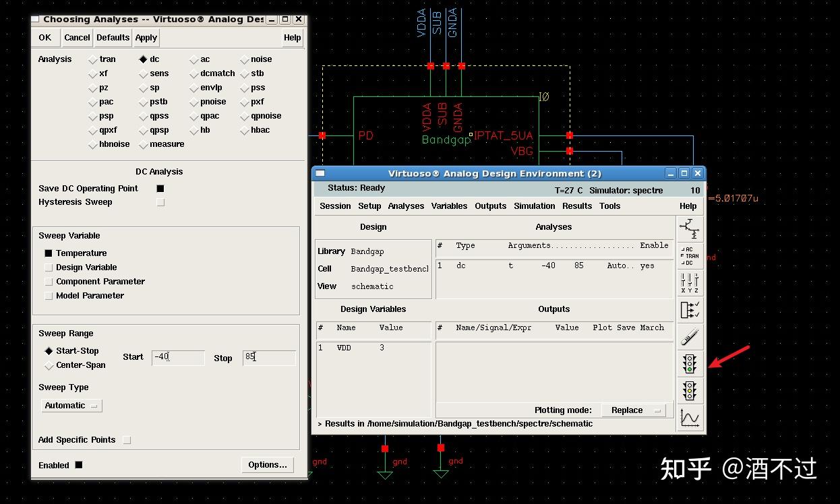This screenshot has width=840, height=504.
Task: Click the Delete eraser icon
Action: [x=690, y=337]
